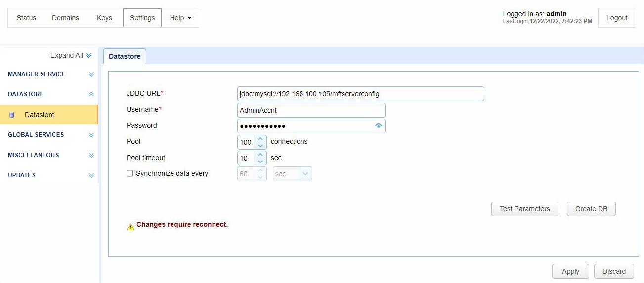Click the 'Logged in as: admin' text
Viewport: 644px width, 283px height.
point(535,14)
